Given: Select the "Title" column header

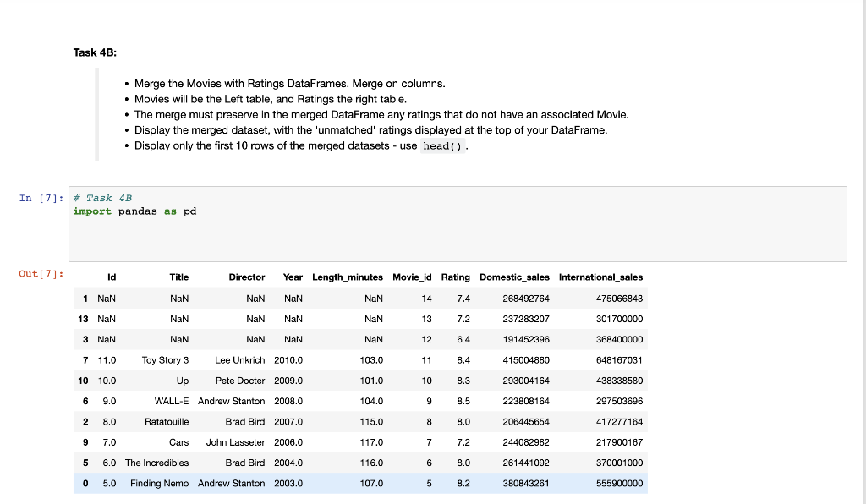Looking at the screenshot, I should coord(178,277).
